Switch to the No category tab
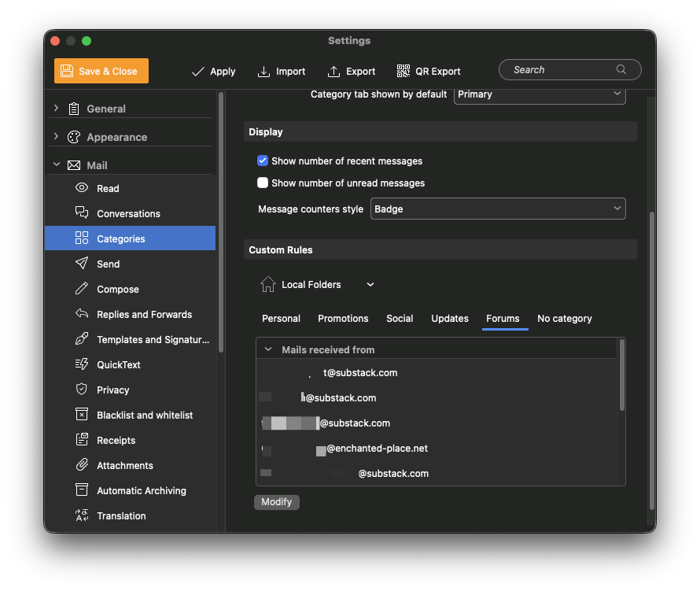 tap(564, 318)
